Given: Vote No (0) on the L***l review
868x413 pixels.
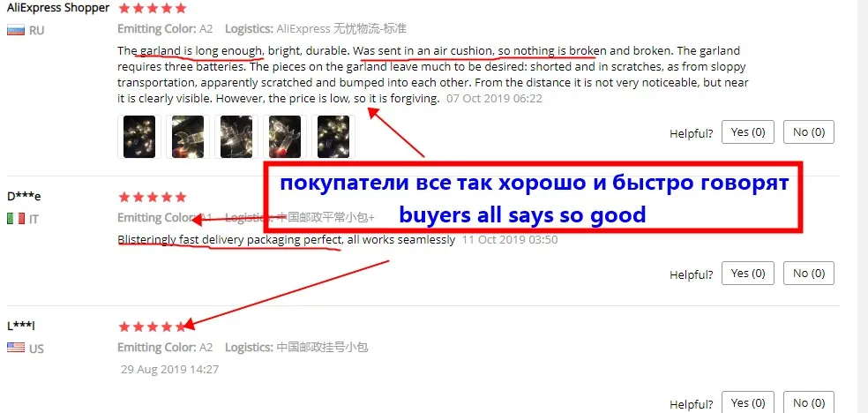Looking at the screenshot, I should [x=809, y=402].
